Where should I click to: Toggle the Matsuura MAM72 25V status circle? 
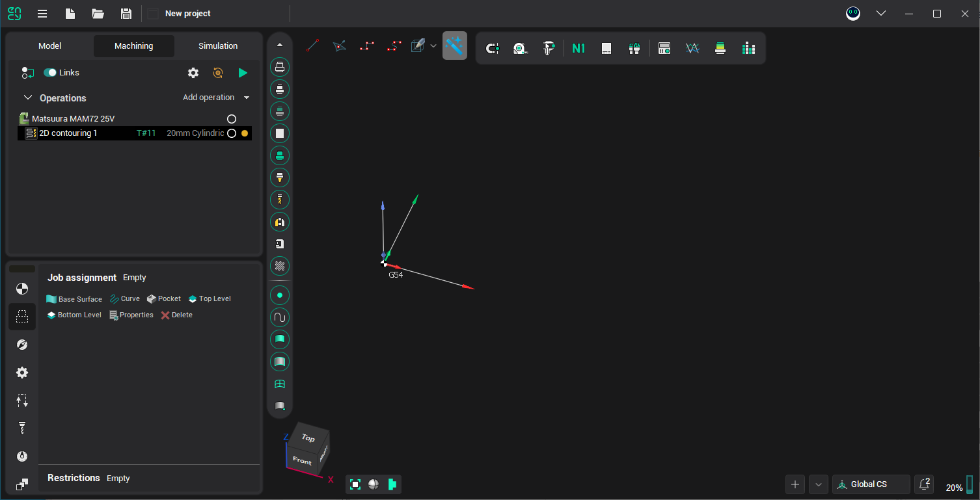232,119
